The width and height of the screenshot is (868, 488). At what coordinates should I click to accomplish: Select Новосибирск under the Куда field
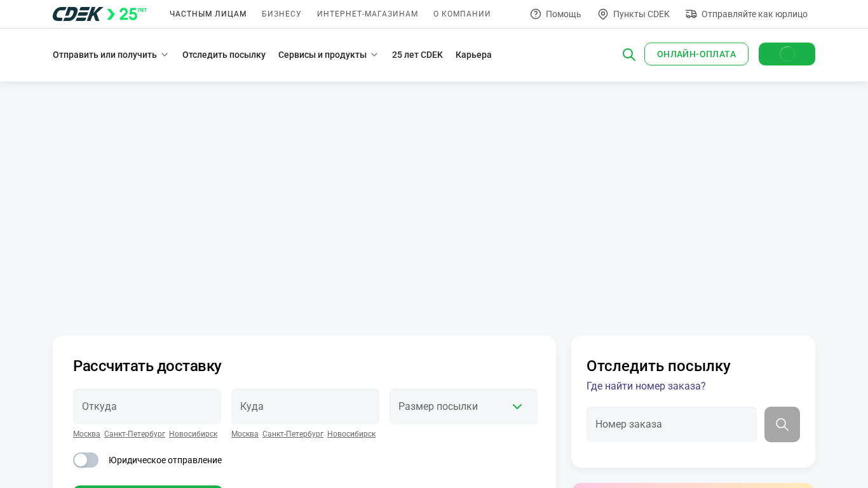point(351,434)
